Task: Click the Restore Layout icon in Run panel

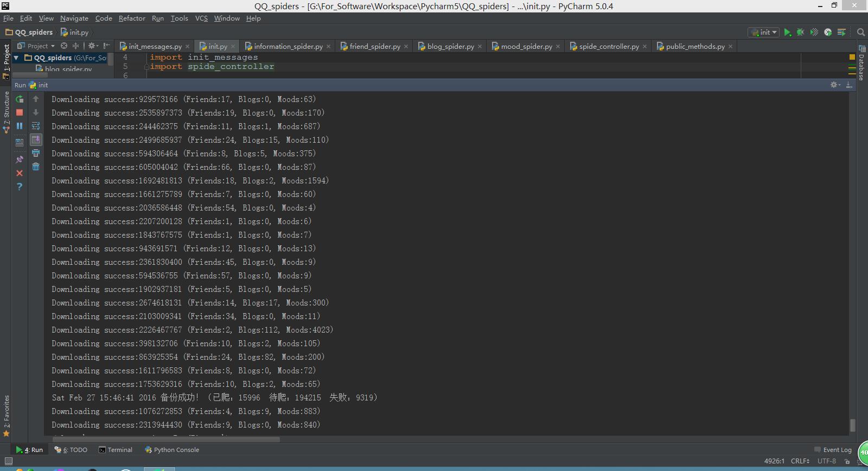Action: click(x=20, y=143)
